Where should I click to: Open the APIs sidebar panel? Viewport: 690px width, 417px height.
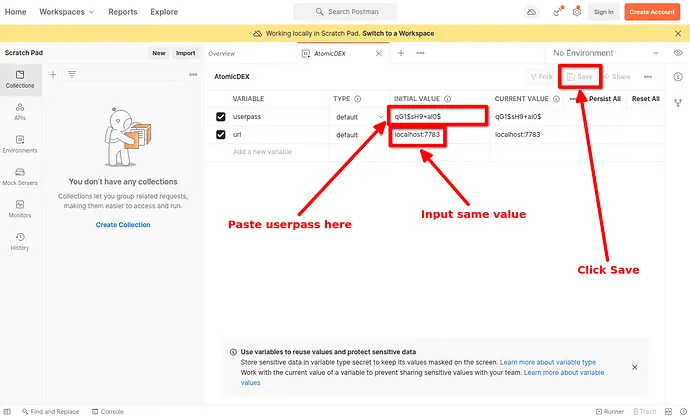(x=20, y=111)
